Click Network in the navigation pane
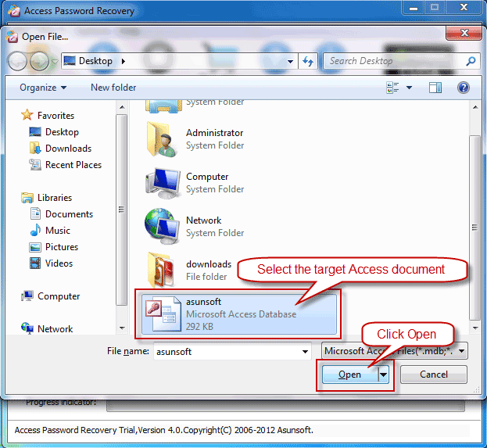Image resolution: width=487 pixels, height=448 pixels. [x=47, y=329]
